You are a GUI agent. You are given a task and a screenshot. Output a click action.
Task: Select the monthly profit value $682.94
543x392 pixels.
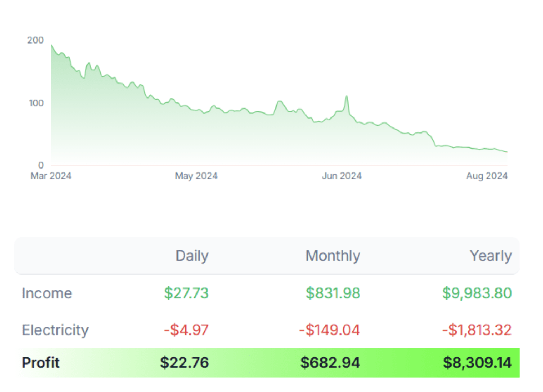coord(330,363)
